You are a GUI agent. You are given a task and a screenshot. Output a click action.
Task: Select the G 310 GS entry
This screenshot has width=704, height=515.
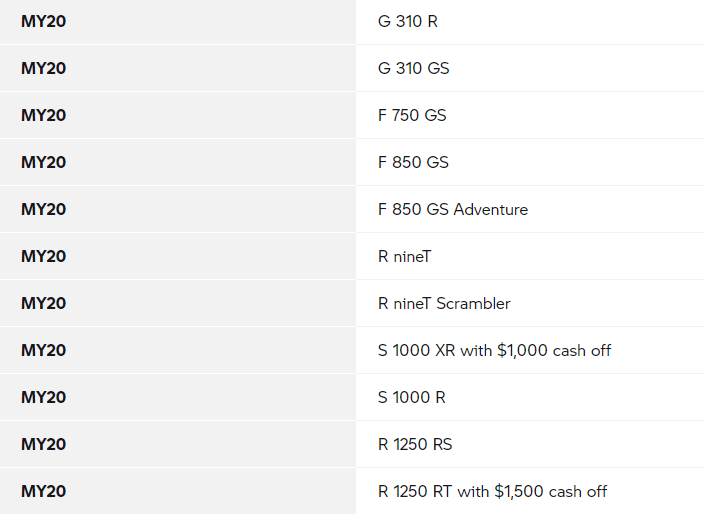(414, 68)
